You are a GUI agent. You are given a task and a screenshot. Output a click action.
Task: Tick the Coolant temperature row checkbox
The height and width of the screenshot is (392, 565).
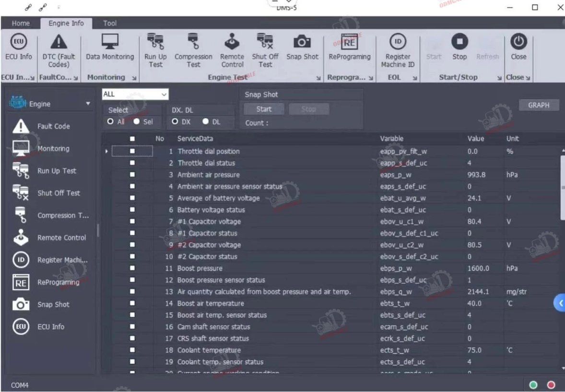click(132, 350)
